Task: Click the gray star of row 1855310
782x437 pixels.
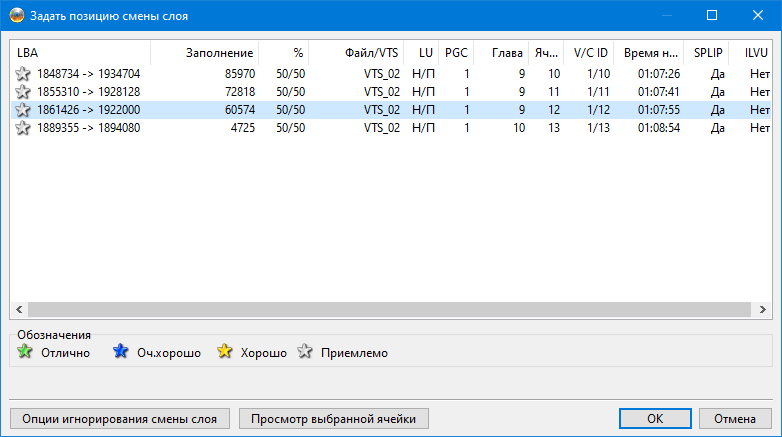Action: (x=23, y=92)
